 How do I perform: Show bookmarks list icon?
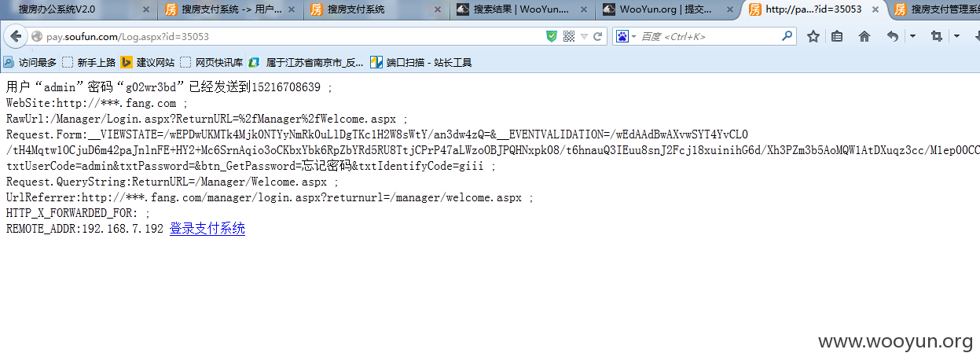[837, 36]
